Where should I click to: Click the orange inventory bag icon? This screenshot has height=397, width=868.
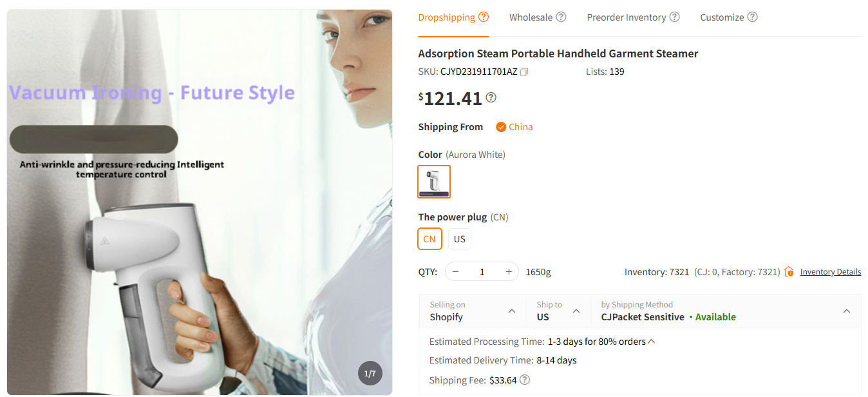click(789, 271)
